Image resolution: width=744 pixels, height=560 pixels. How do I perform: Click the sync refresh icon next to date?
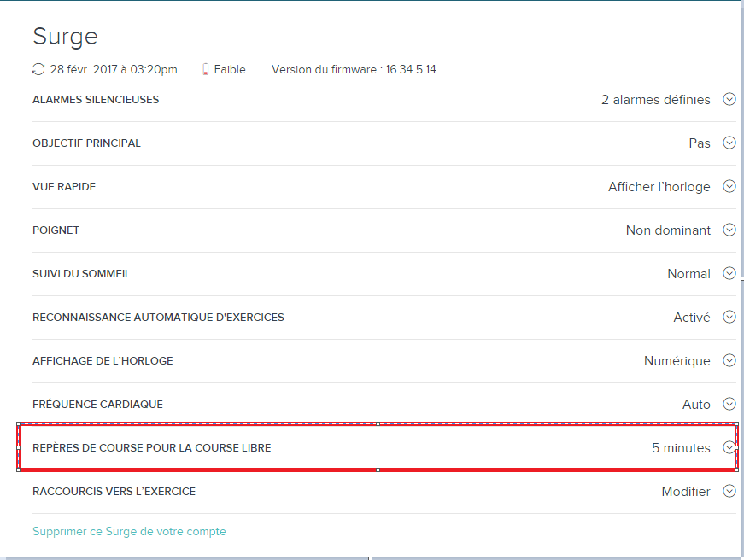(x=38, y=69)
